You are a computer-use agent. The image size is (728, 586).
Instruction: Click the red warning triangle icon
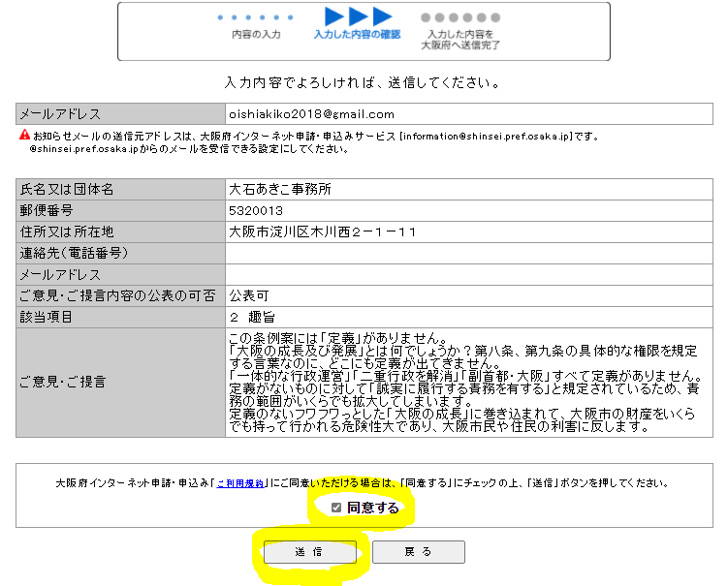pos(24,135)
